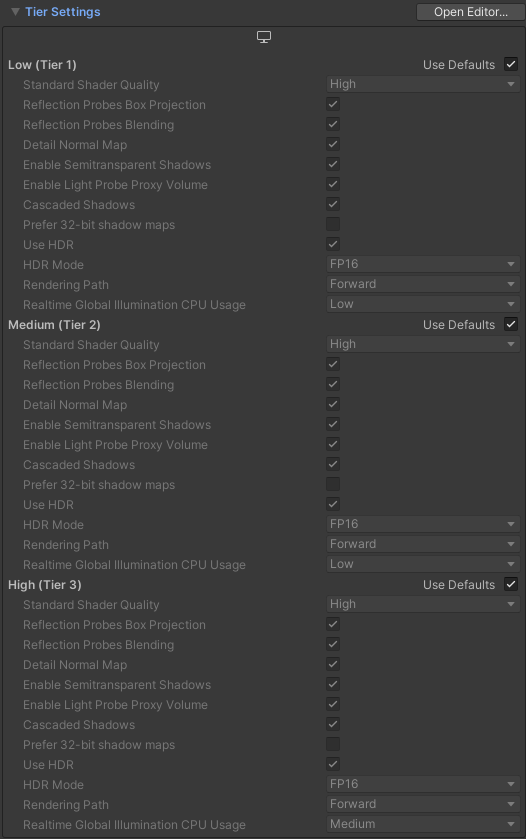Toggle Tier 2 Reflection Probes Blending
The width and height of the screenshot is (526, 839).
tap(333, 384)
